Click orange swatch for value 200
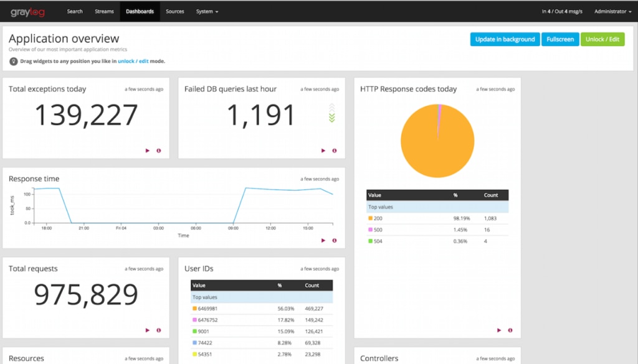The image size is (638, 364). pos(370,218)
